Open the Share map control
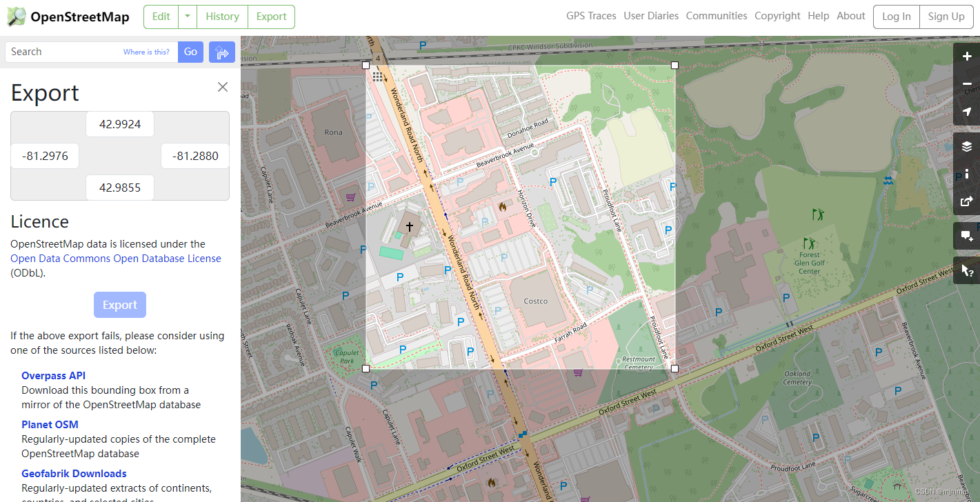Image resolution: width=980 pixels, height=502 pixels. (x=967, y=201)
